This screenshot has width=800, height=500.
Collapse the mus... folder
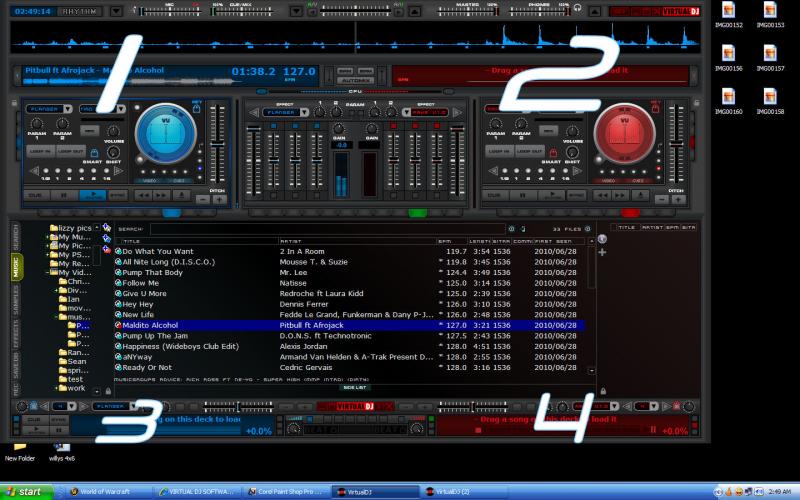[56, 317]
